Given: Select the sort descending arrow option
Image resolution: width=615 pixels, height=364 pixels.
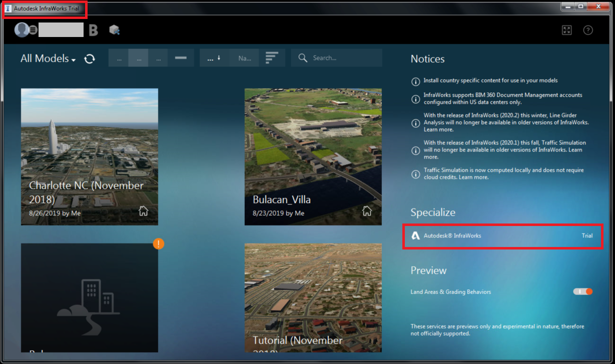Looking at the screenshot, I should click(x=214, y=58).
